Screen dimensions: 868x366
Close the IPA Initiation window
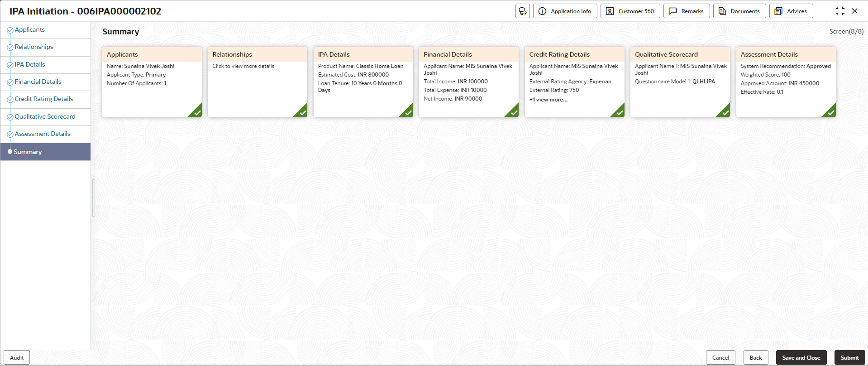[x=855, y=11]
